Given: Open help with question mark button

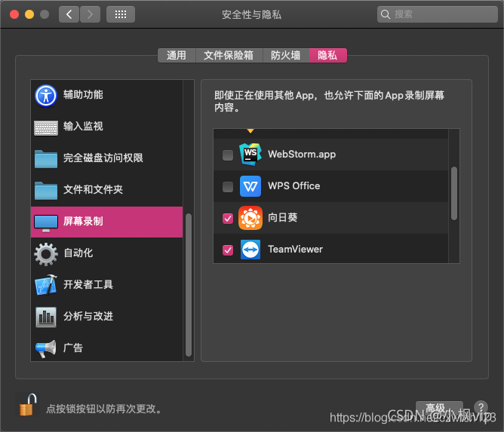Looking at the screenshot, I should click(481, 407).
